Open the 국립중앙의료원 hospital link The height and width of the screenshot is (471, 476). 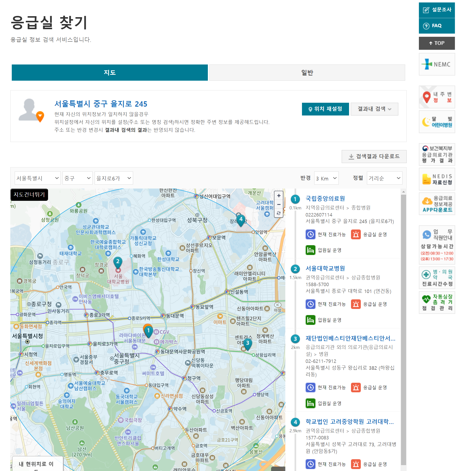(x=325, y=198)
